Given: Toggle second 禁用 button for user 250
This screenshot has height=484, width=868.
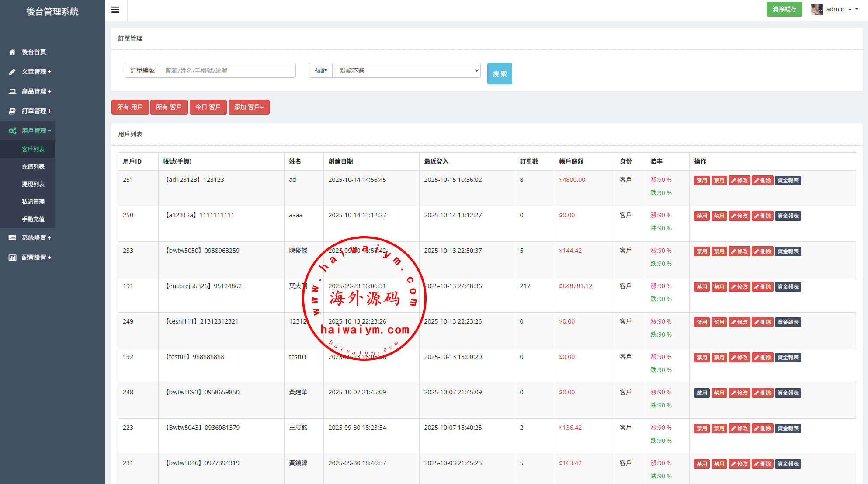Looking at the screenshot, I should pyautogui.click(x=719, y=216).
